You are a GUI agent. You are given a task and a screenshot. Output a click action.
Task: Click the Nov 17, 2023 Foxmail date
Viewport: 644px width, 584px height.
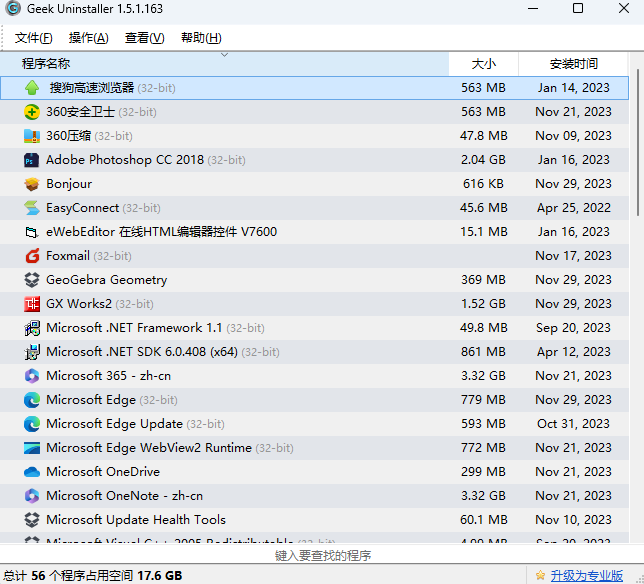[574, 256]
